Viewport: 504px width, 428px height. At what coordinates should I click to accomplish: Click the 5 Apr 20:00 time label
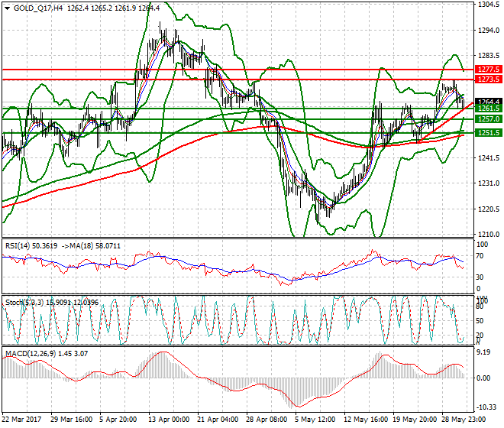tap(118, 420)
